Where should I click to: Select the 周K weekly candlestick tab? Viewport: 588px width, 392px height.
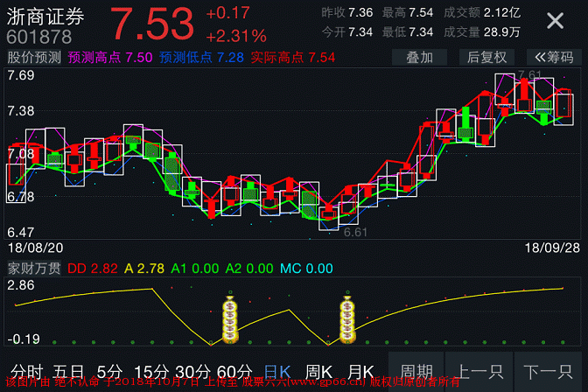coord(318,372)
